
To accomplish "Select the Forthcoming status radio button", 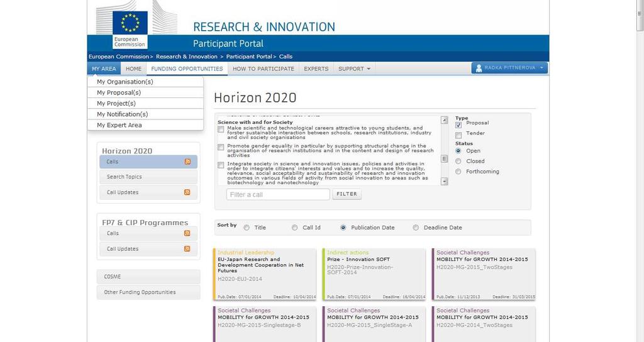I will click(x=458, y=172).
